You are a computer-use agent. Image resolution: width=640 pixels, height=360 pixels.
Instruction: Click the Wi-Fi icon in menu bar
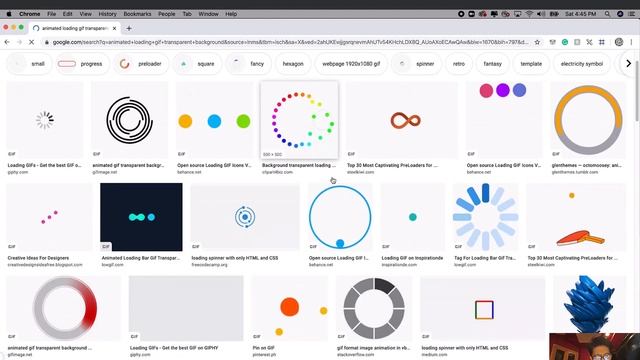click(529, 14)
